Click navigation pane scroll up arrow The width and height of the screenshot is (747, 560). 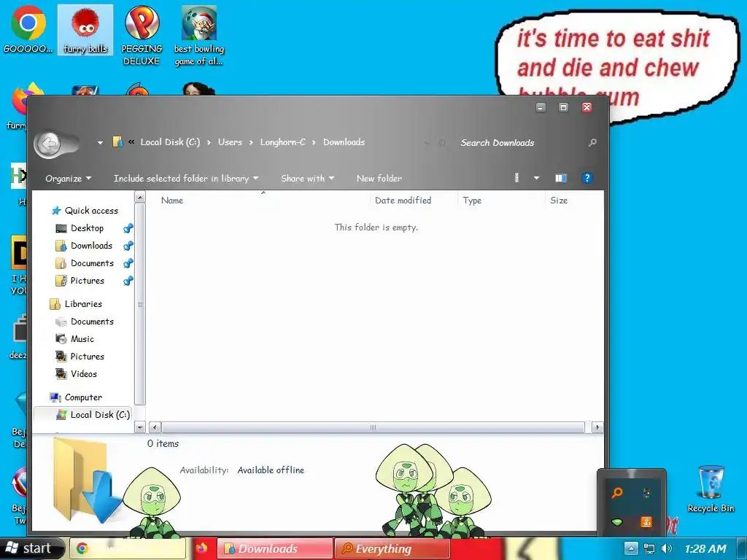140,197
